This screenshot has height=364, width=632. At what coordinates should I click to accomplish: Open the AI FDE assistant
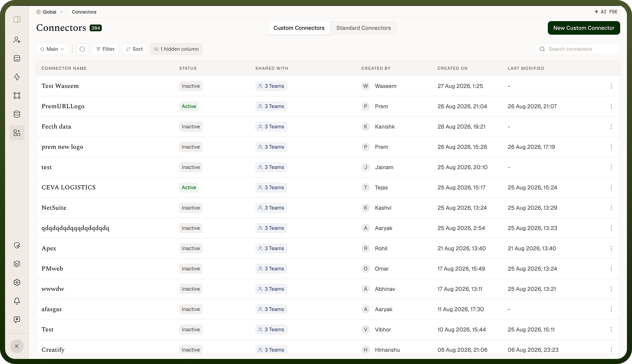point(606,12)
